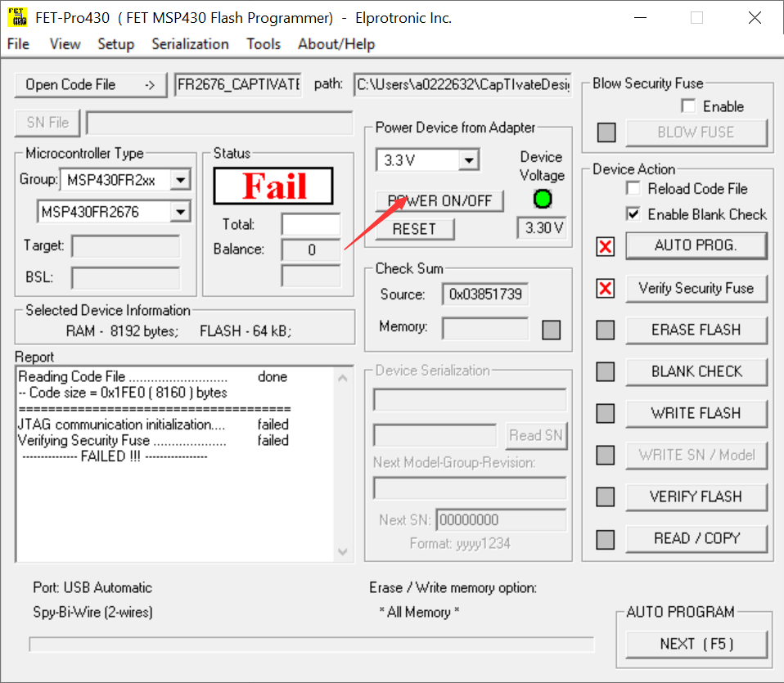The height and width of the screenshot is (683, 784).
Task: Open the About/Help menu
Action: tap(336, 44)
